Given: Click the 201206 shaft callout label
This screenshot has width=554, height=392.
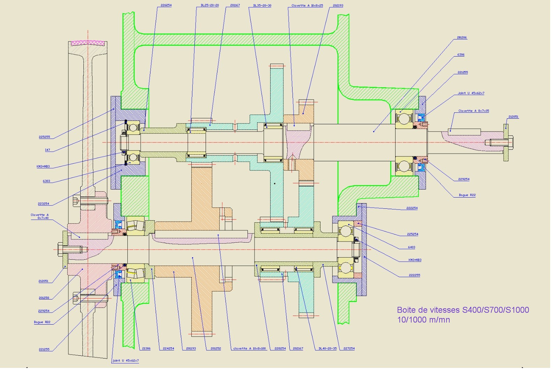Looking at the screenshot, I should tap(461, 38).
